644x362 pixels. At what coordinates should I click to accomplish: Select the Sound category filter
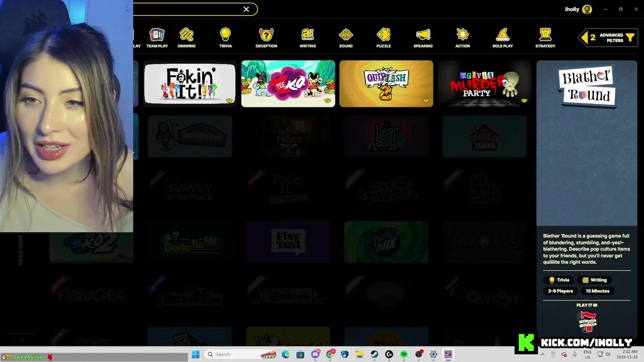click(x=346, y=38)
